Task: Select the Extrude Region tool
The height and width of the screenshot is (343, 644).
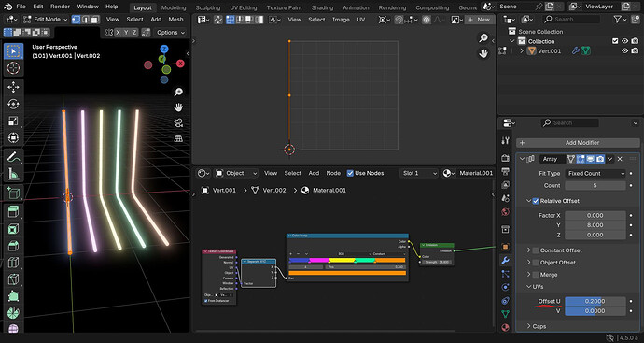Action: (14, 212)
